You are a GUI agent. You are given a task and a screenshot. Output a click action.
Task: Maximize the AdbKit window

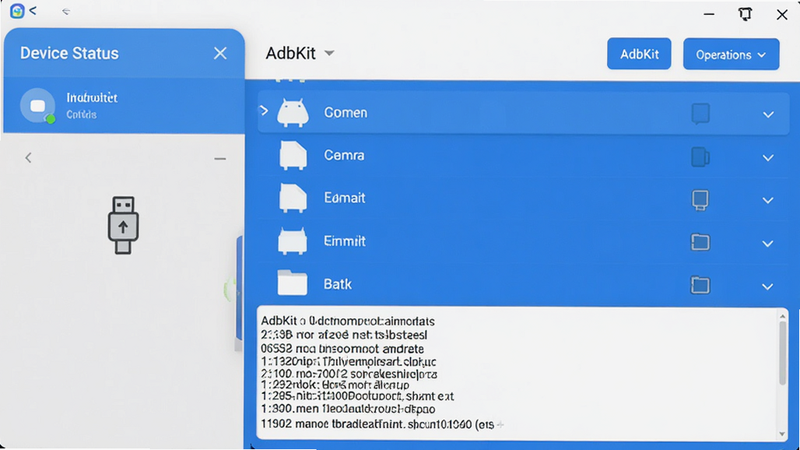[745, 14]
